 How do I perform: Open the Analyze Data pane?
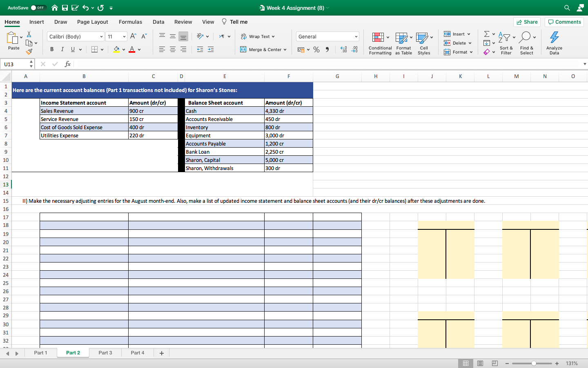(554, 43)
